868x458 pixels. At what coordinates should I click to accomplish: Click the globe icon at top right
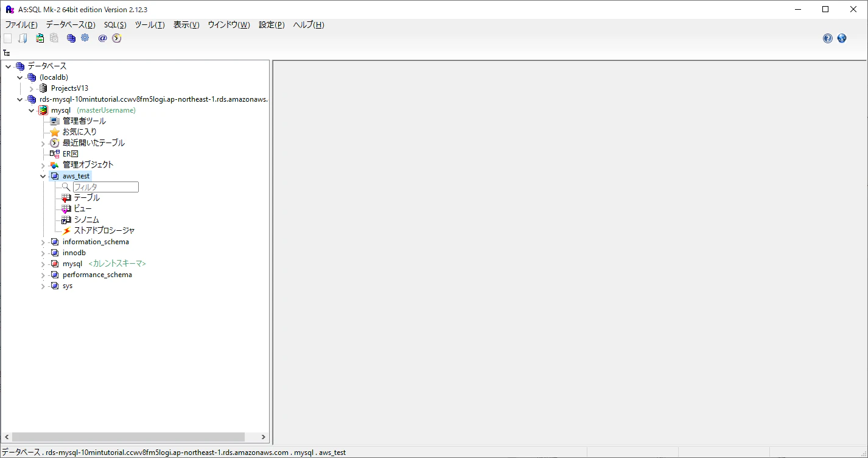click(x=842, y=38)
